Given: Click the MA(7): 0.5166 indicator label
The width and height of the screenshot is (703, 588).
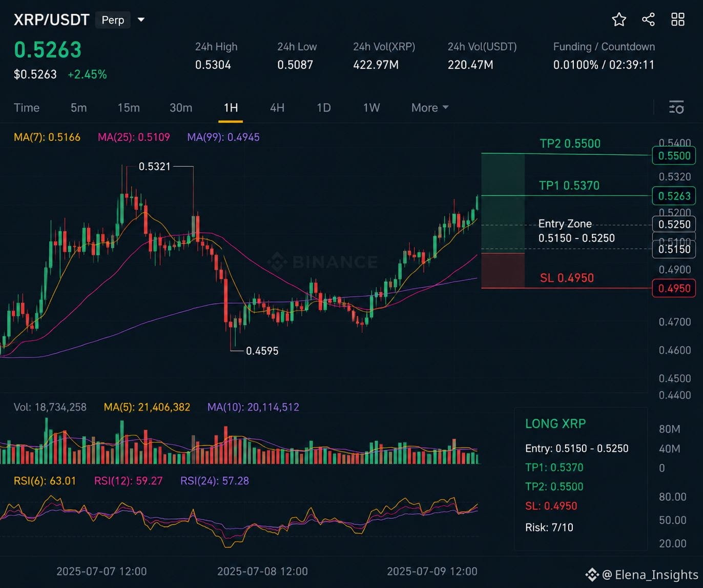Looking at the screenshot, I should click(47, 137).
